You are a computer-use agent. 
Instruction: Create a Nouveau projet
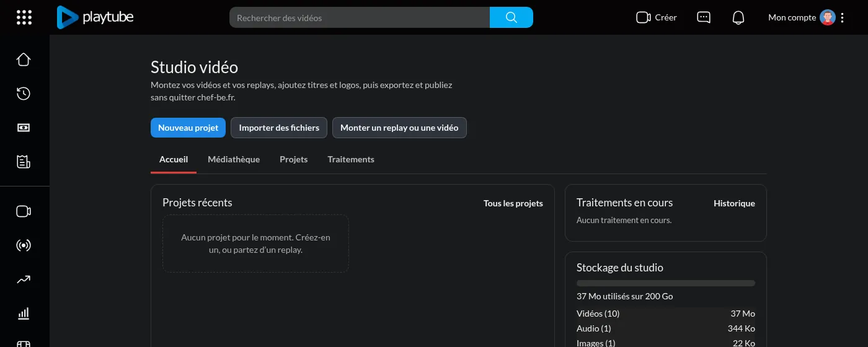188,128
